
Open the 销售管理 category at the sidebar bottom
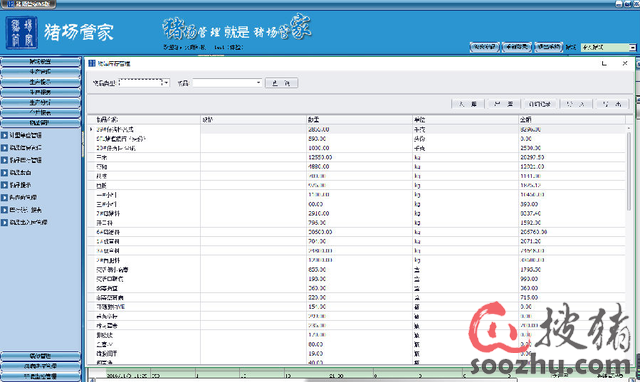point(40,356)
